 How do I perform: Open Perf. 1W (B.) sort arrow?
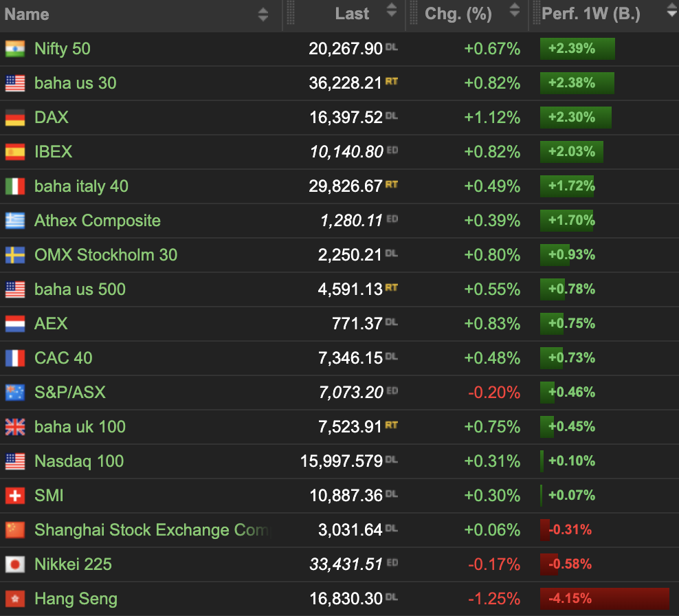point(672,10)
